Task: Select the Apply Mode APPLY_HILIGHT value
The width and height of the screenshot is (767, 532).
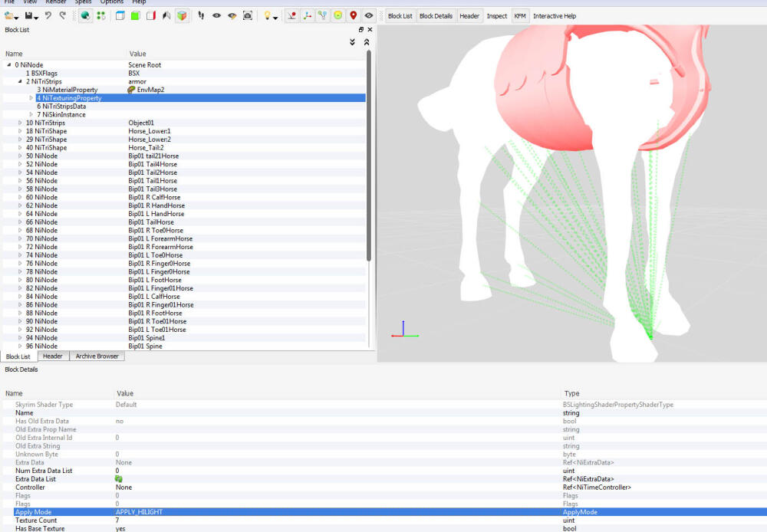Action: click(139, 512)
